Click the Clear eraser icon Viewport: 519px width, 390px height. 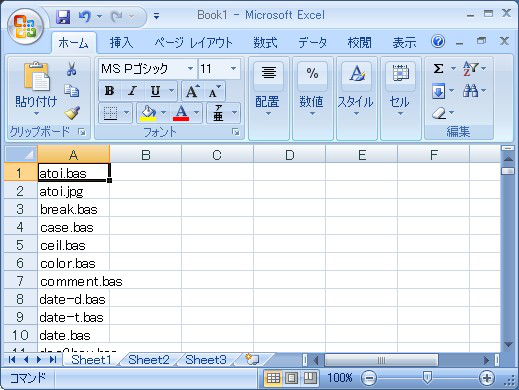coord(439,113)
